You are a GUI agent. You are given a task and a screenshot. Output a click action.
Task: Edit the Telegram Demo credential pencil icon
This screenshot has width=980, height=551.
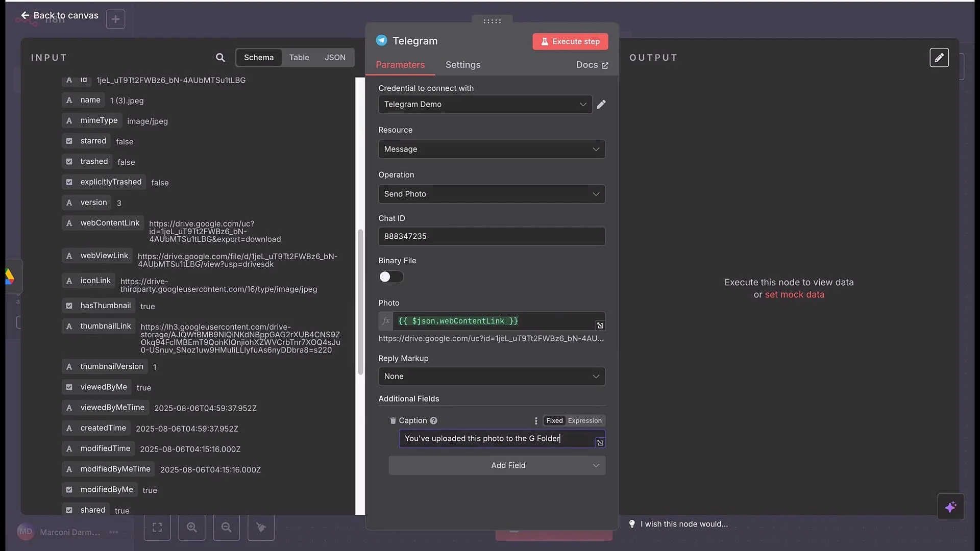pyautogui.click(x=601, y=104)
